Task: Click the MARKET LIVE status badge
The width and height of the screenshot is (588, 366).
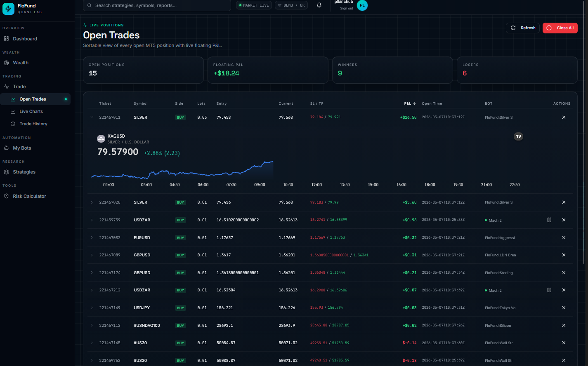Action: [x=254, y=5]
